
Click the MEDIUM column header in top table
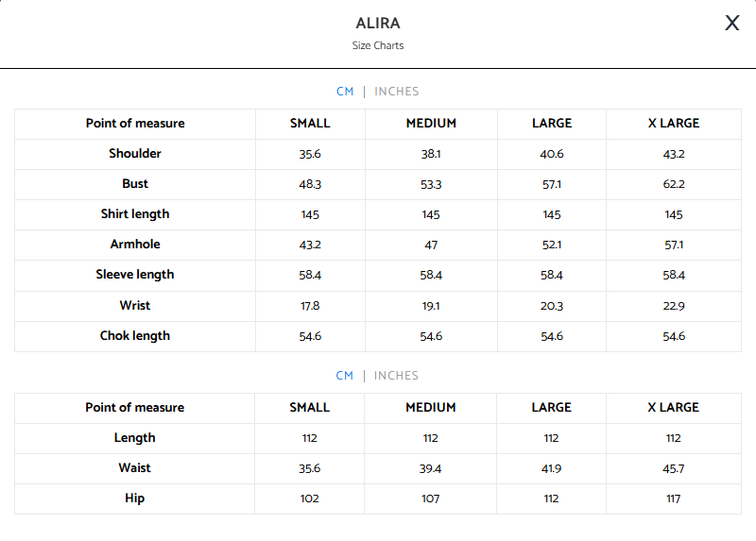click(431, 124)
